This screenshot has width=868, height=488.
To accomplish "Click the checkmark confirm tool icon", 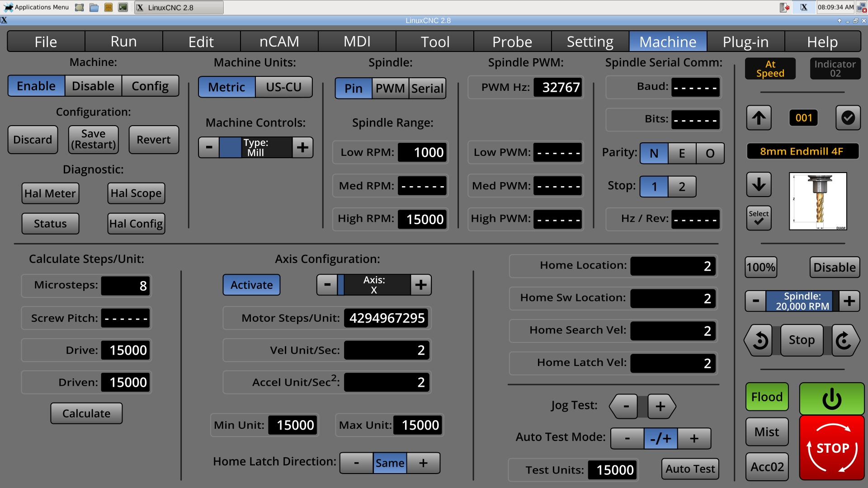I will [x=848, y=118].
